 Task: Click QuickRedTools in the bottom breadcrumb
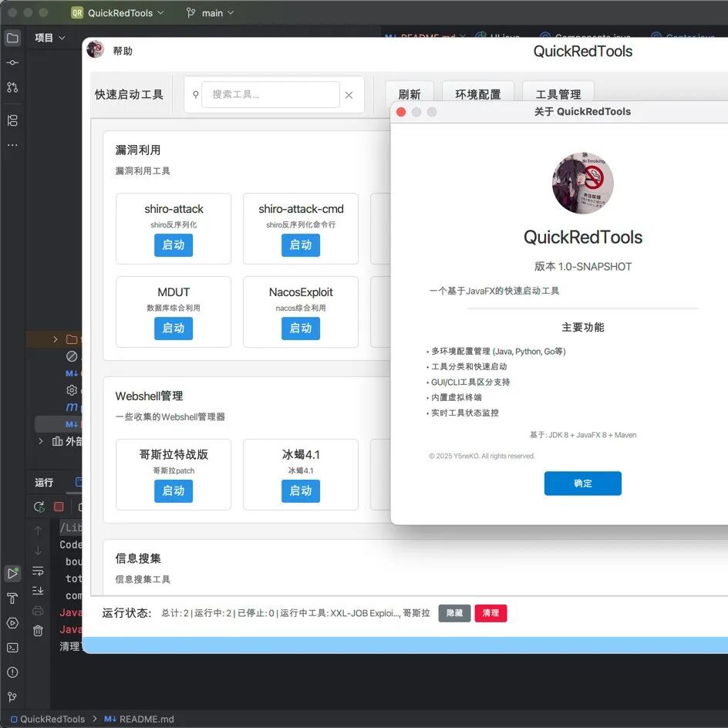52,720
